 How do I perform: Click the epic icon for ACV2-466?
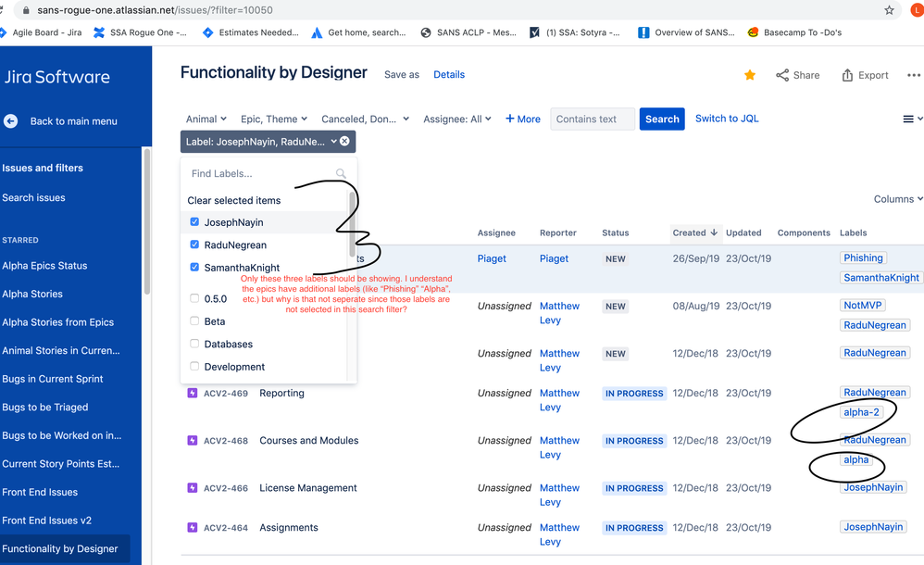(192, 488)
